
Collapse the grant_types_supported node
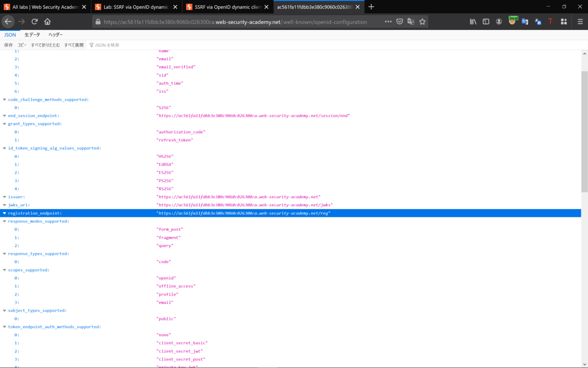click(x=4, y=124)
